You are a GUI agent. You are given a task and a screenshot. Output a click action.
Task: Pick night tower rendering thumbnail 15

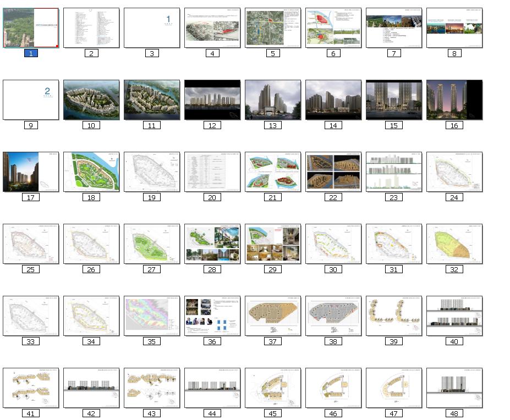pyautogui.click(x=394, y=100)
